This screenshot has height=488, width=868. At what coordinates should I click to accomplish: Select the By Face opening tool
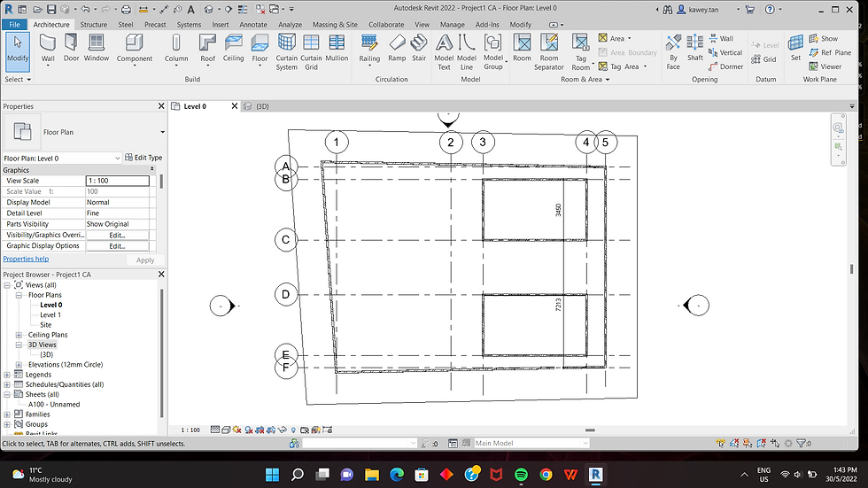[673, 52]
